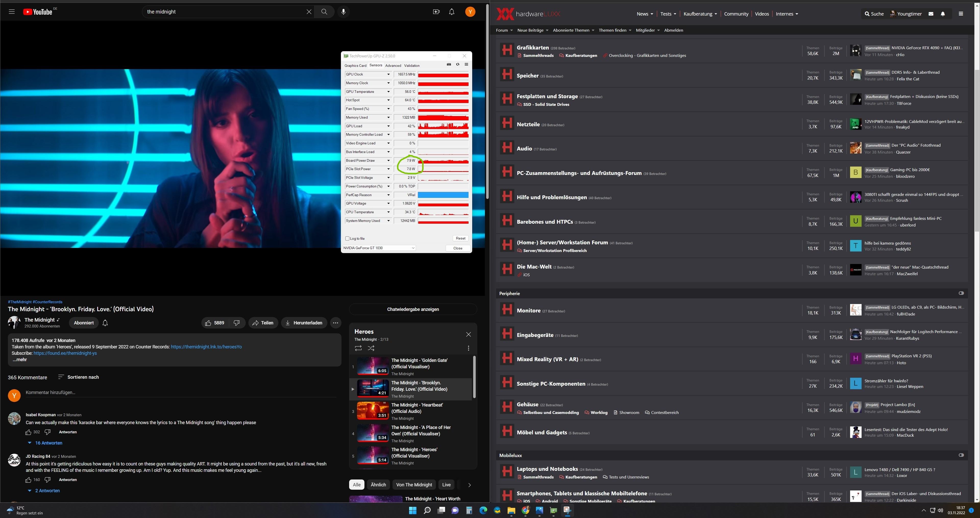Collapse the Mobileluxx section toggle
The height and width of the screenshot is (518, 980).
[961, 455]
